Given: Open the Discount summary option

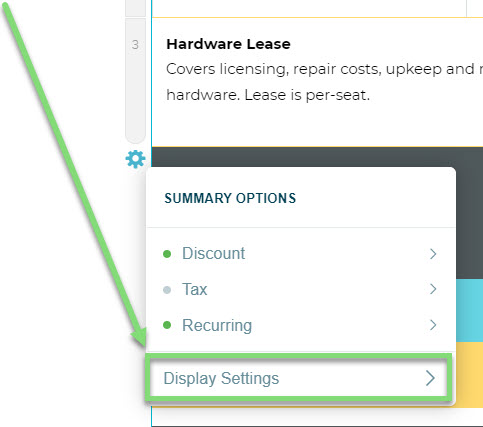Looking at the screenshot, I should tap(301, 253).
